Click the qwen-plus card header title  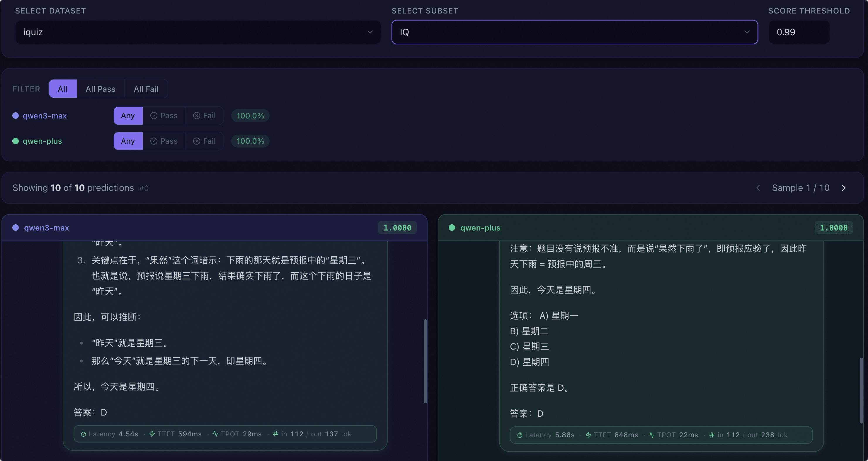click(480, 228)
